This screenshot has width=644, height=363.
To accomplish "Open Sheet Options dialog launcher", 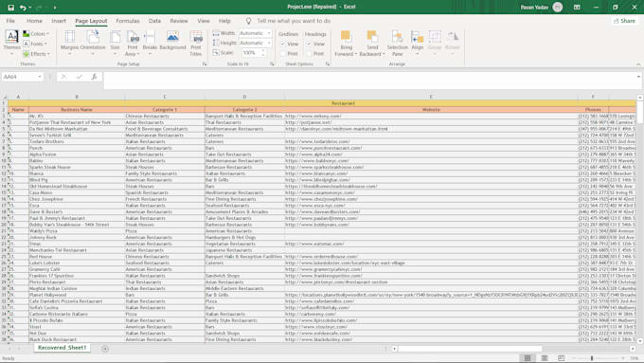I will point(328,64).
